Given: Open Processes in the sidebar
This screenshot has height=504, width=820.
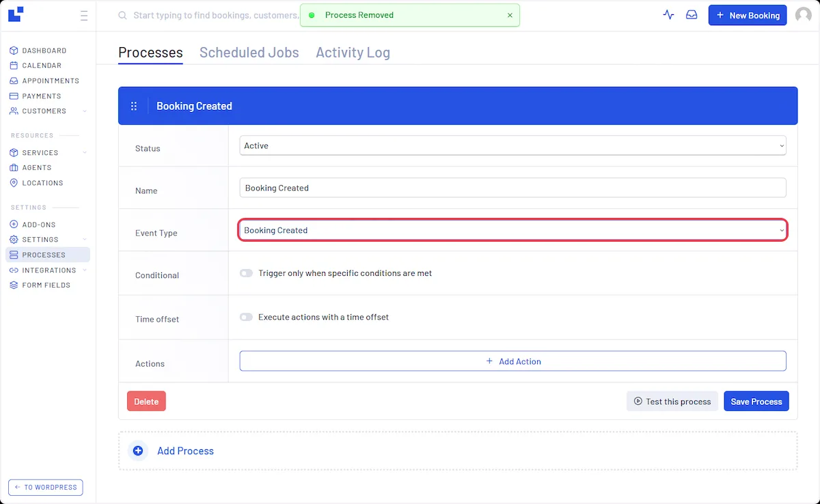Looking at the screenshot, I should (48, 255).
